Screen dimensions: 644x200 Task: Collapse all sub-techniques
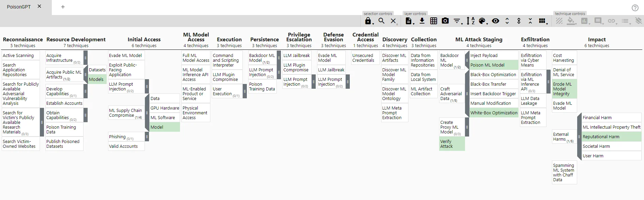click(530, 21)
